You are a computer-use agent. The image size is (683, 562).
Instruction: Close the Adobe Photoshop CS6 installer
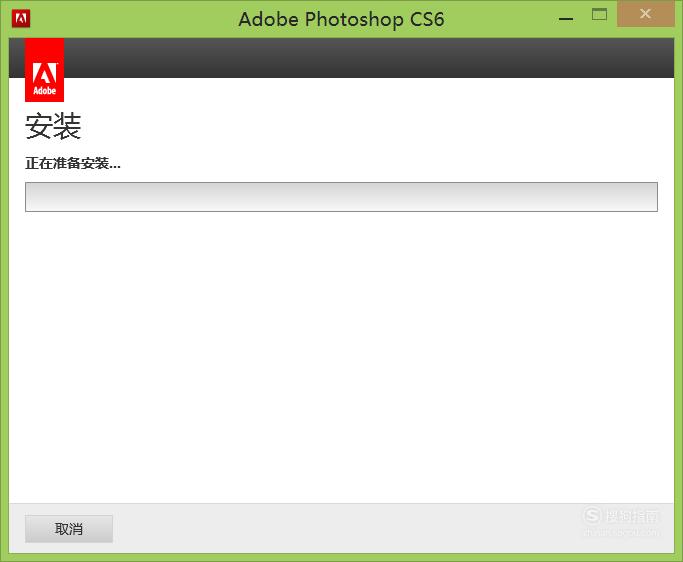click(646, 14)
